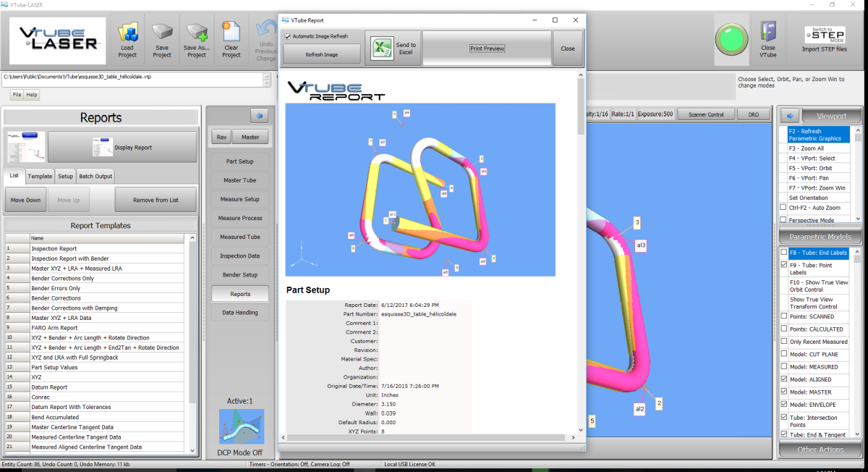
Task: Uncheck Automatic Image Refresh checkbox
Action: tap(288, 36)
